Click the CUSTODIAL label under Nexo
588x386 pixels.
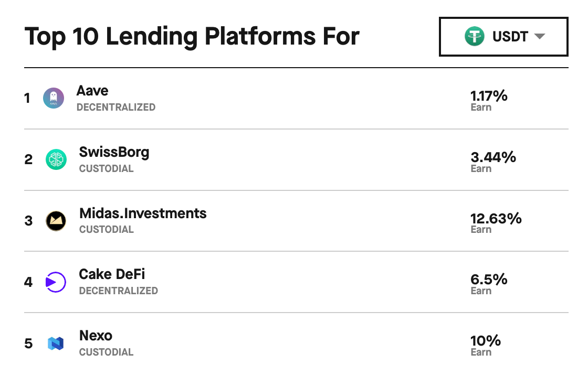(106, 352)
